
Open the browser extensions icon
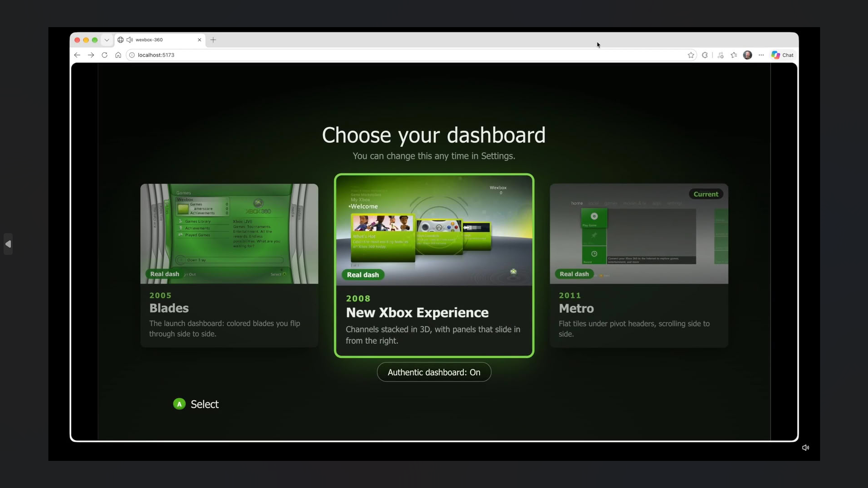point(705,55)
